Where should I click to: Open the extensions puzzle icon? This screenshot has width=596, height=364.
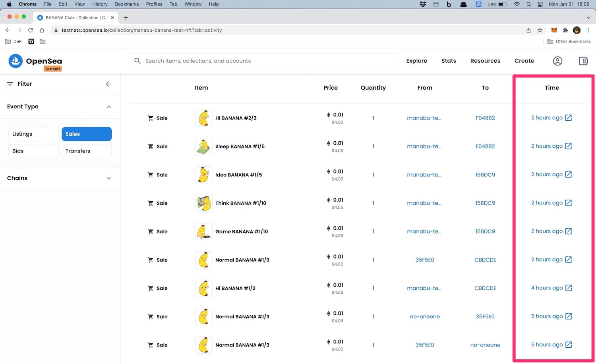coord(565,30)
